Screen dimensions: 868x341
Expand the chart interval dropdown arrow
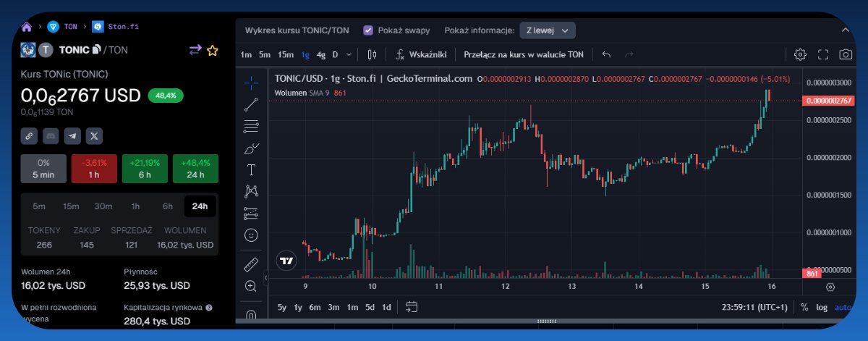[x=349, y=54]
